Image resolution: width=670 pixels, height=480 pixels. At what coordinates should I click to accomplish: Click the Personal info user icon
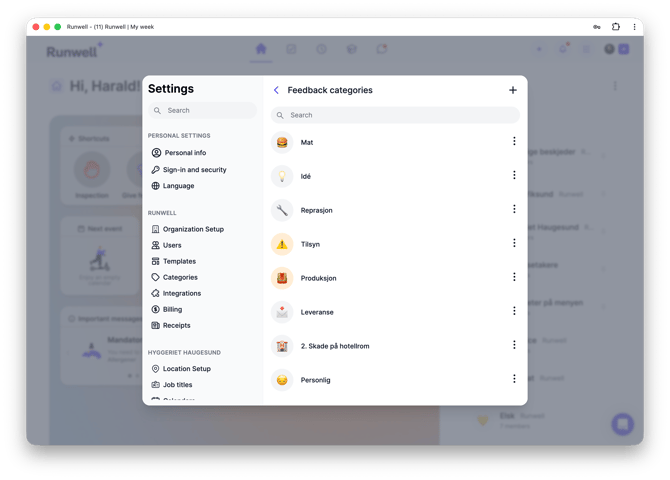click(x=156, y=153)
